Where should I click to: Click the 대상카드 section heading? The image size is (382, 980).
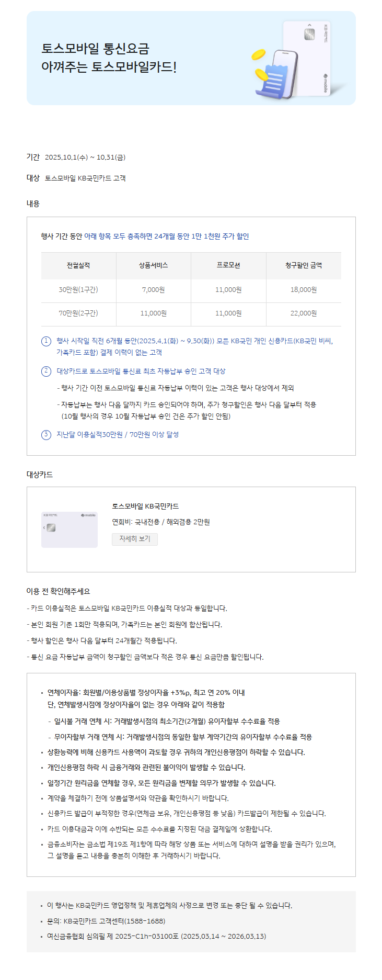click(40, 475)
